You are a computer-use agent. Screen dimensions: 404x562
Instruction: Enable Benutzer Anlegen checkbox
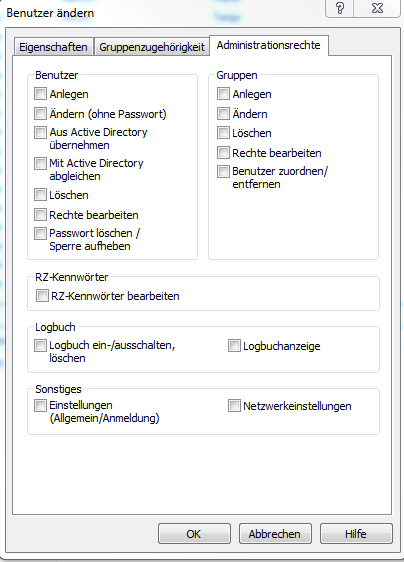(x=40, y=94)
